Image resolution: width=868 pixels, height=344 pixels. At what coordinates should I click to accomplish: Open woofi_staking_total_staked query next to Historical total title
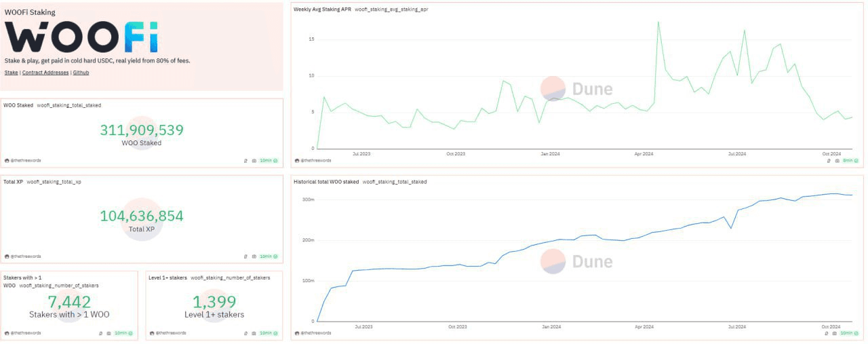395,182
